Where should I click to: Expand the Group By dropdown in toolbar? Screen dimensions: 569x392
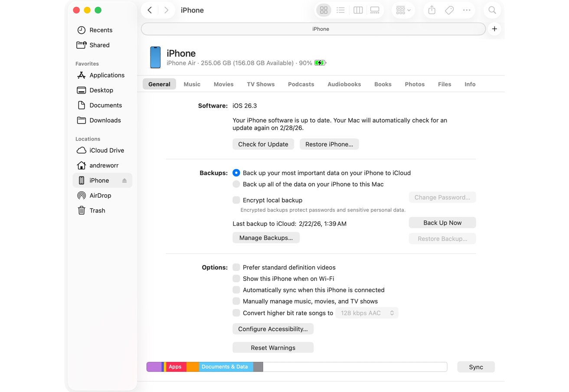pyautogui.click(x=403, y=10)
